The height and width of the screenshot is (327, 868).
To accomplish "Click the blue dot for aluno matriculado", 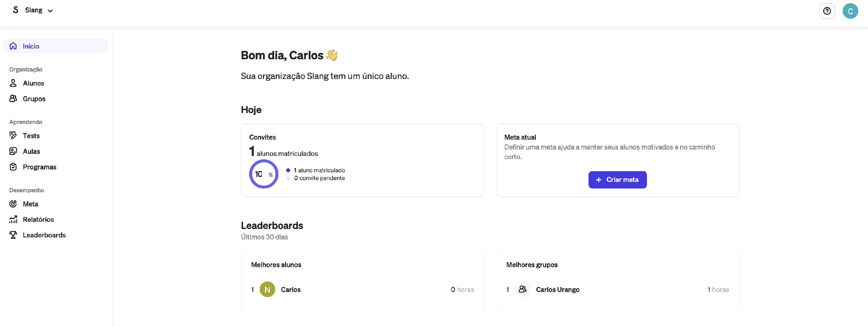I will (288, 170).
